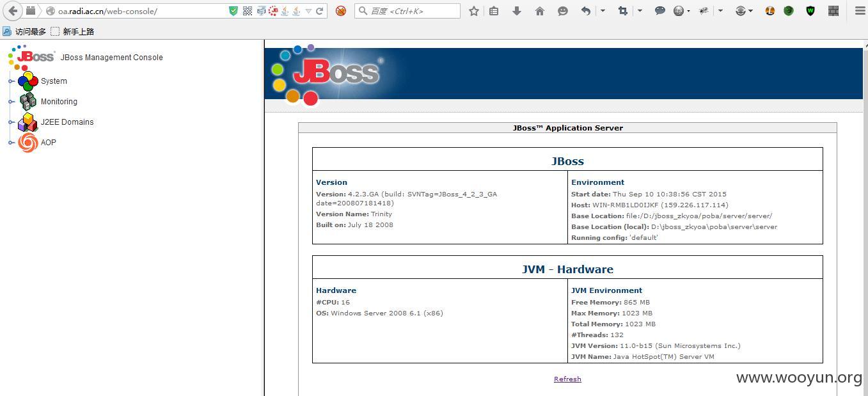The width and height of the screenshot is (868, 396).
Task: Show bookmarks list icon
Action: pos(494,11)
